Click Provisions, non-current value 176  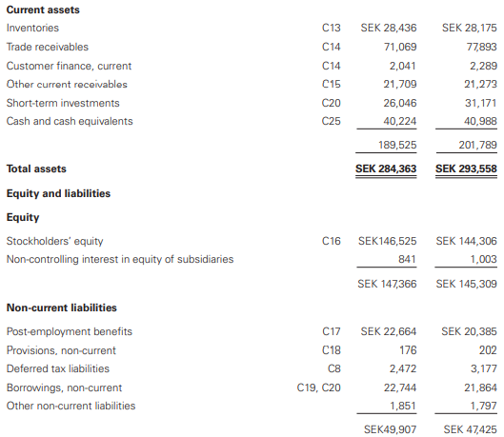[x=408, y=350]
